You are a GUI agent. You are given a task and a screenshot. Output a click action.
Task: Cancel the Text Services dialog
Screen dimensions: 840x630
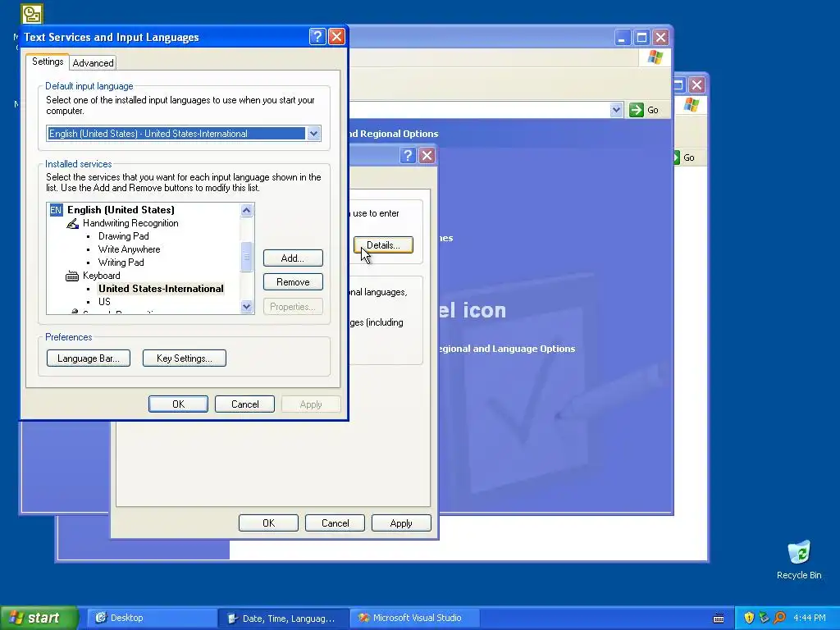244,404
